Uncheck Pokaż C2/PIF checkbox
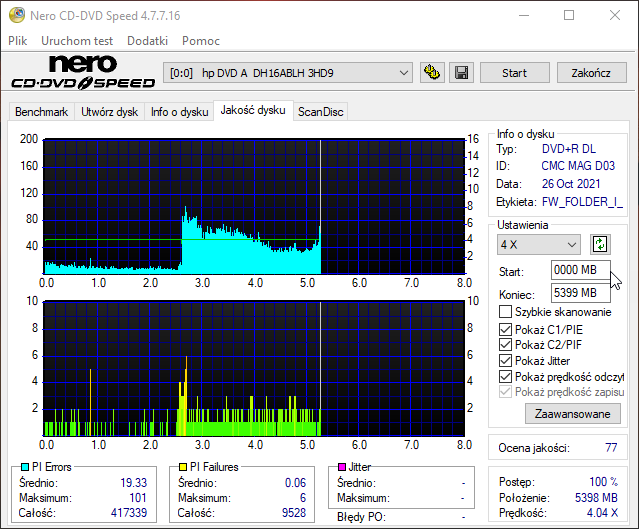This screenshot has height=529, width=639. pos(505,345)
